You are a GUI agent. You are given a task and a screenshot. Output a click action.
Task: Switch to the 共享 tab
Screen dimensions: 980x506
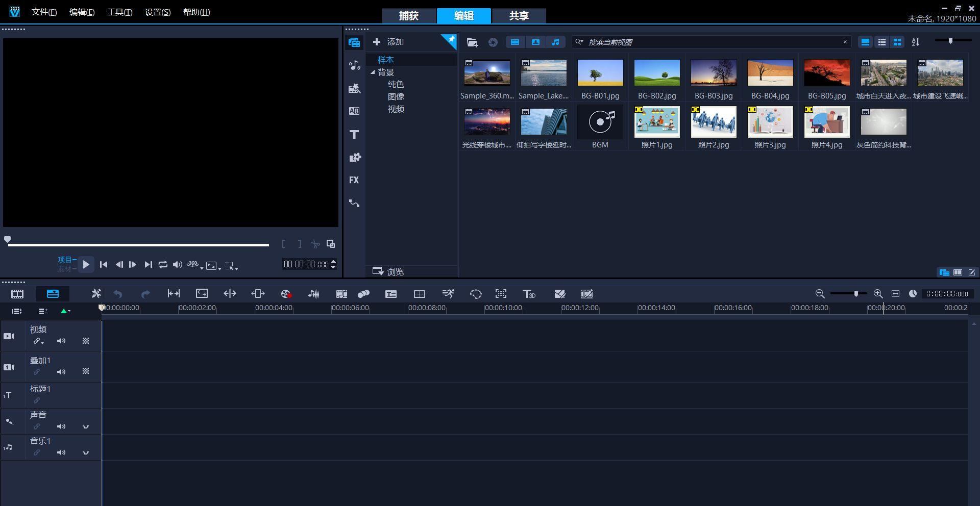(x=519, y=16)
